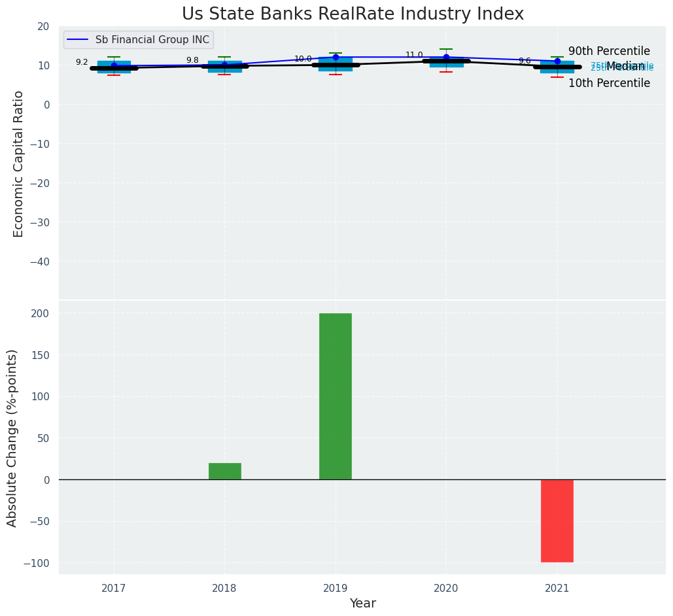Viewport: 673px width, 616px height.
Task: Click the 90th Percentile label
Action: click(609, 51)
